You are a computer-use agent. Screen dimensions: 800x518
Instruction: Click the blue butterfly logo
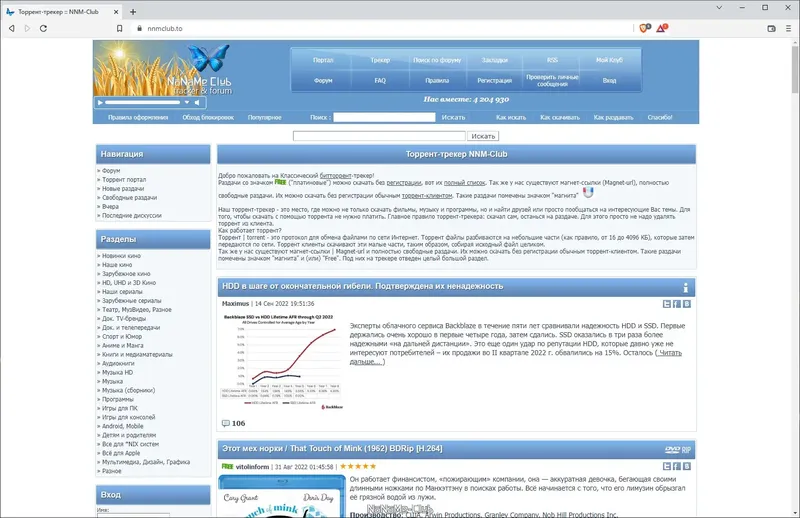click(x=208, y=57)
